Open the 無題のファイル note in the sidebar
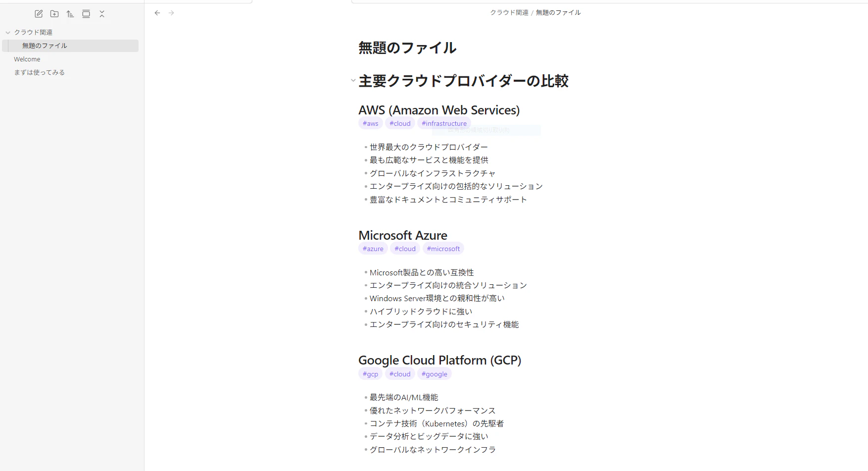 tap(70, 46)
